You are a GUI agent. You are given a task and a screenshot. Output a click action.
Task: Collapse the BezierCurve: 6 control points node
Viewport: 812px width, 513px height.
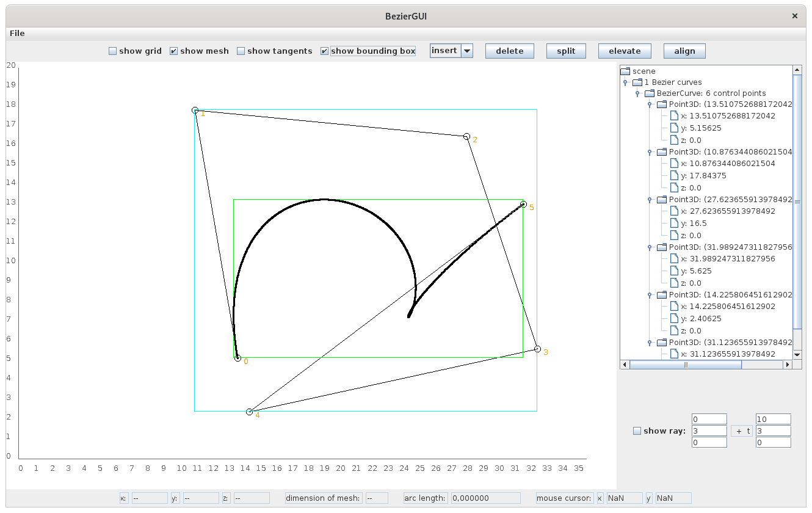click(x=637, y=93)
